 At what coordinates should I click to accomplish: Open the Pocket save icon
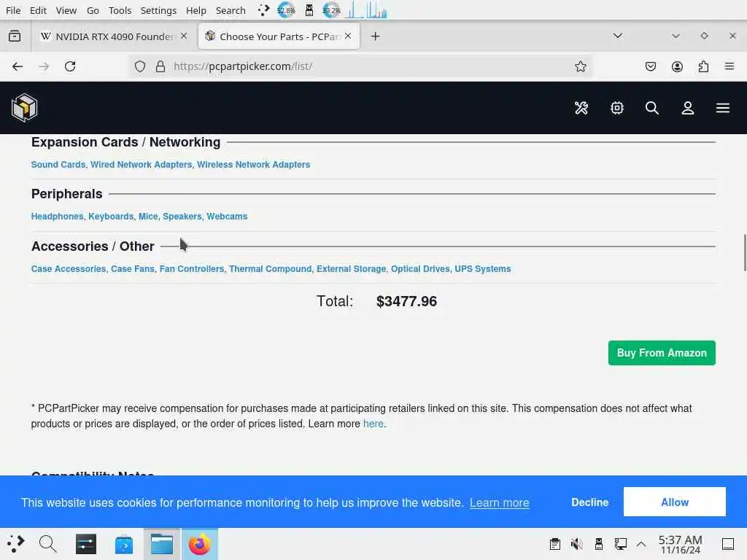click(x=650, y=66)
